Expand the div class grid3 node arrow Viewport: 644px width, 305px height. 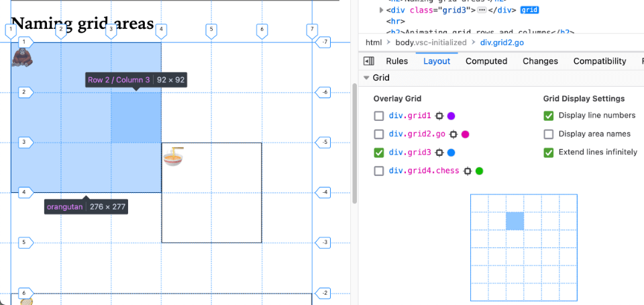(381, 10)
